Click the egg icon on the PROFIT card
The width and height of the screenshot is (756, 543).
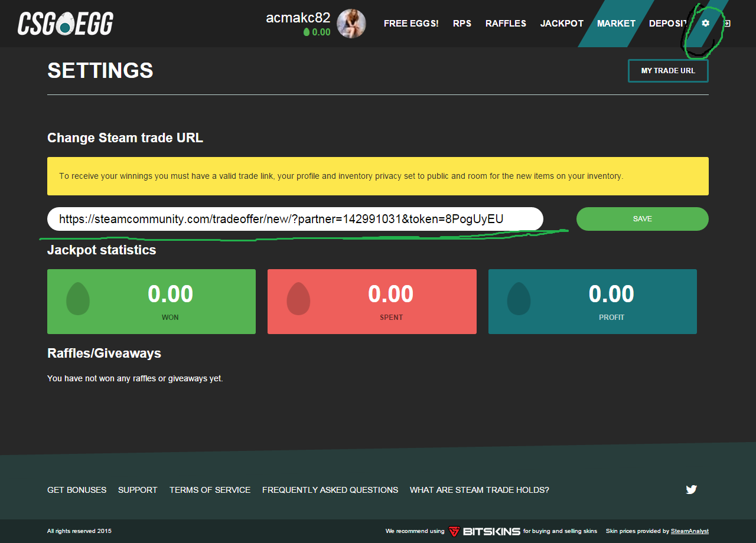pos(519,298)
